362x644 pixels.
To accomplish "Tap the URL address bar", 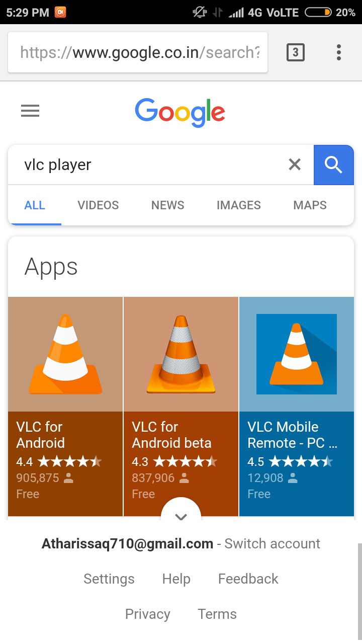I will click(x=138, y=52).
